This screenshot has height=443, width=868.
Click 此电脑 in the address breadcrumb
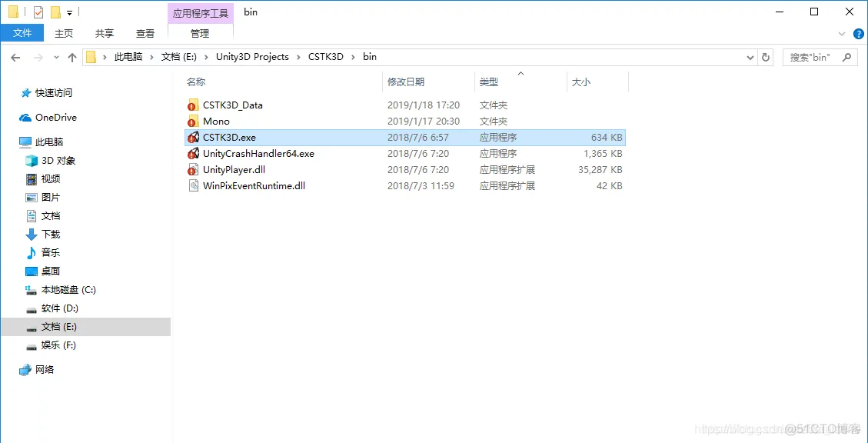128,57
